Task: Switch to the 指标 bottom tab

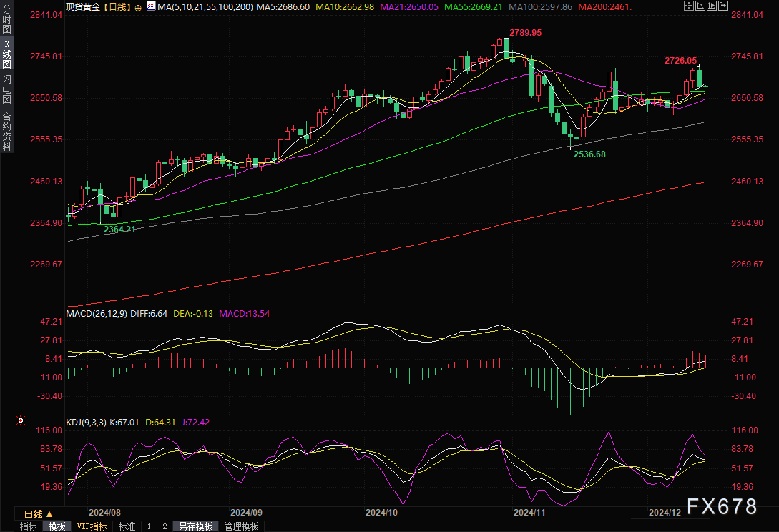Action: 29,526
